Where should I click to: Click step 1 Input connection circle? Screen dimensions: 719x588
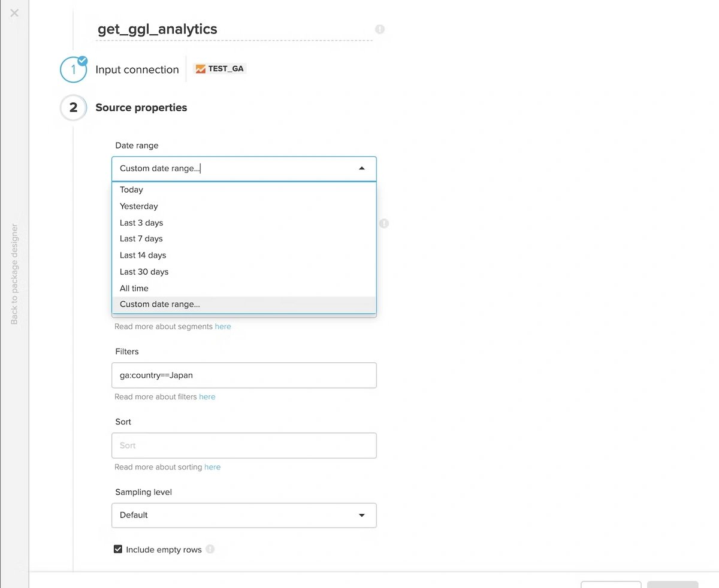click(x=74, y=69)
